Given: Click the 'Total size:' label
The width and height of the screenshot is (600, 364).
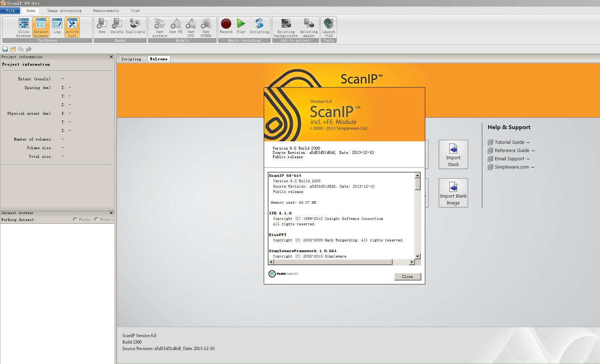Looking at the screenshot, I should point(41,156).
